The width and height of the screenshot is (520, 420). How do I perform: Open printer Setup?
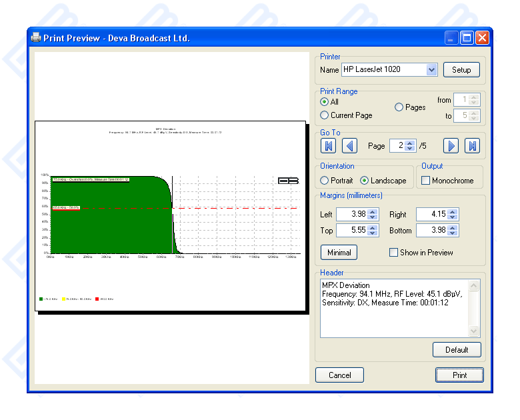point(461,70)
